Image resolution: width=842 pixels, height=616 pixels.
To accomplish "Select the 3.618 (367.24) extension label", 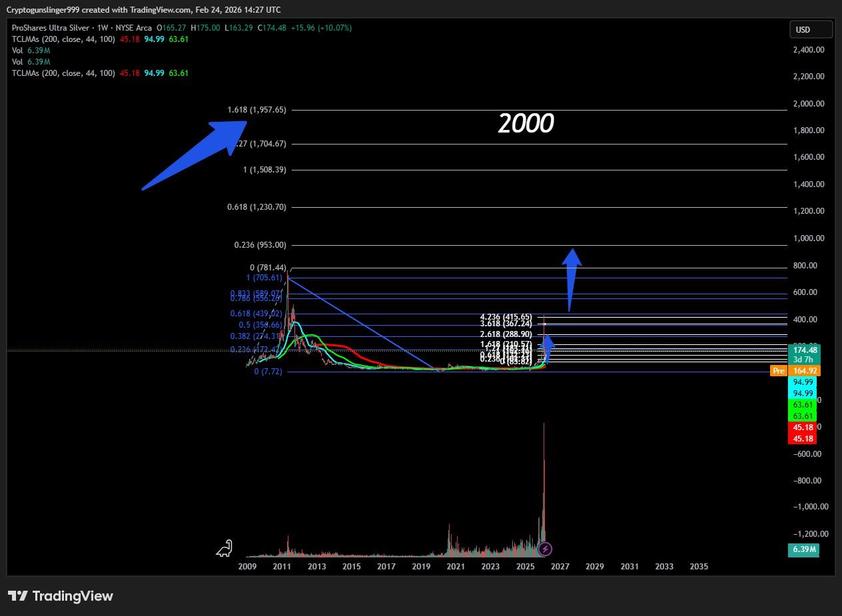I will pos(506,324).
